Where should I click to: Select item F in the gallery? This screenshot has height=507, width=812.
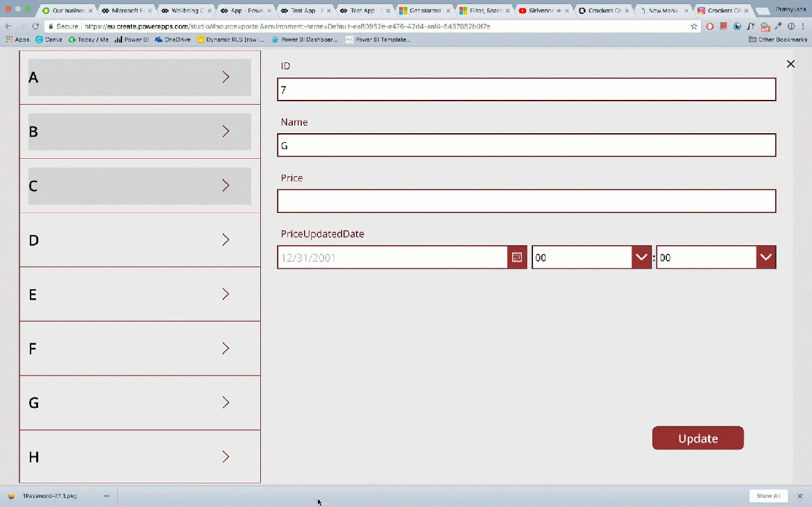coord(139,348)
